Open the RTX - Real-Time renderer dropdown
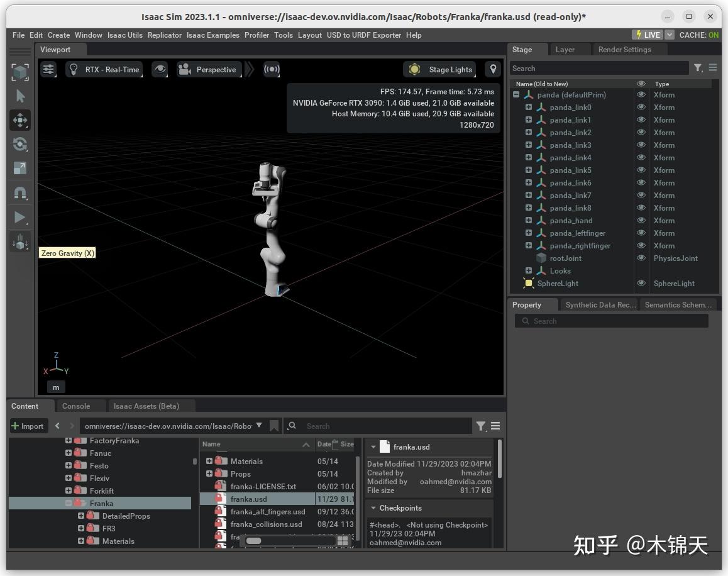The image size is (728, 576). point(104,69)
